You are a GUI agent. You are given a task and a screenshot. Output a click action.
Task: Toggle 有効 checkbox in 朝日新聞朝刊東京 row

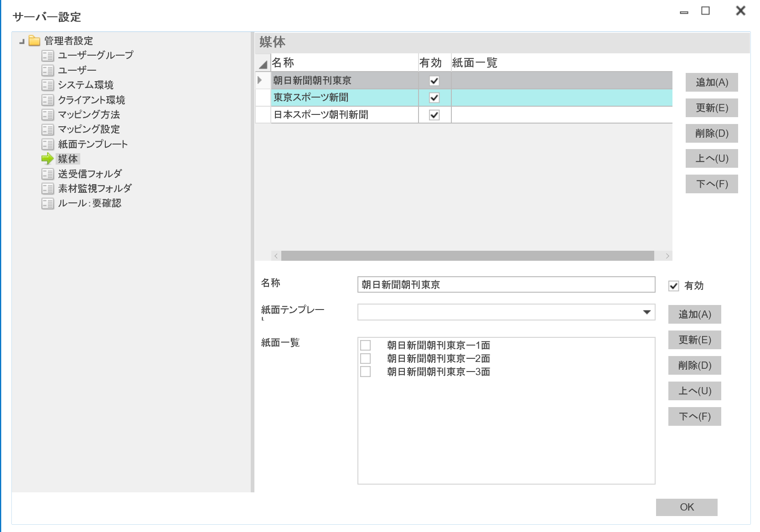point(434,81)
